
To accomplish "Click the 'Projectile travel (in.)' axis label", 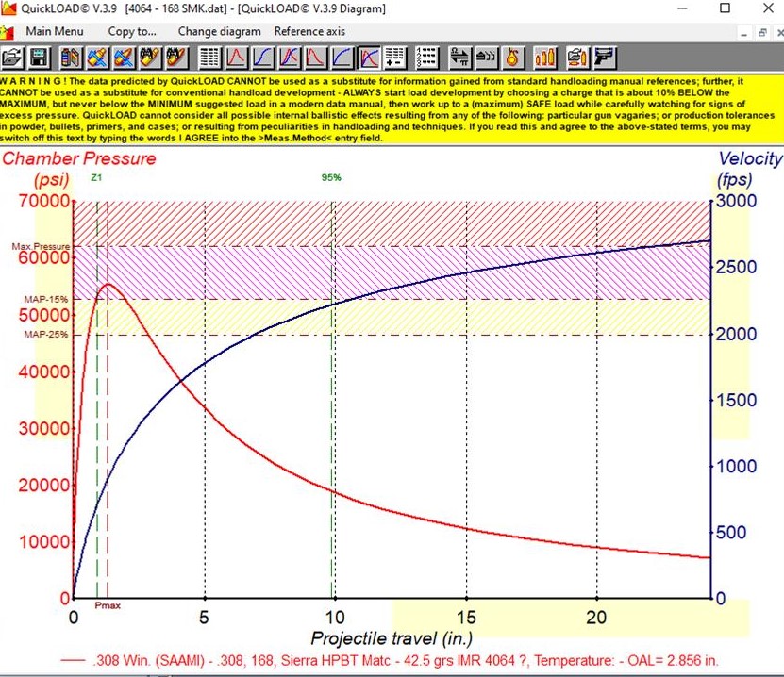I will pos(392,638).
